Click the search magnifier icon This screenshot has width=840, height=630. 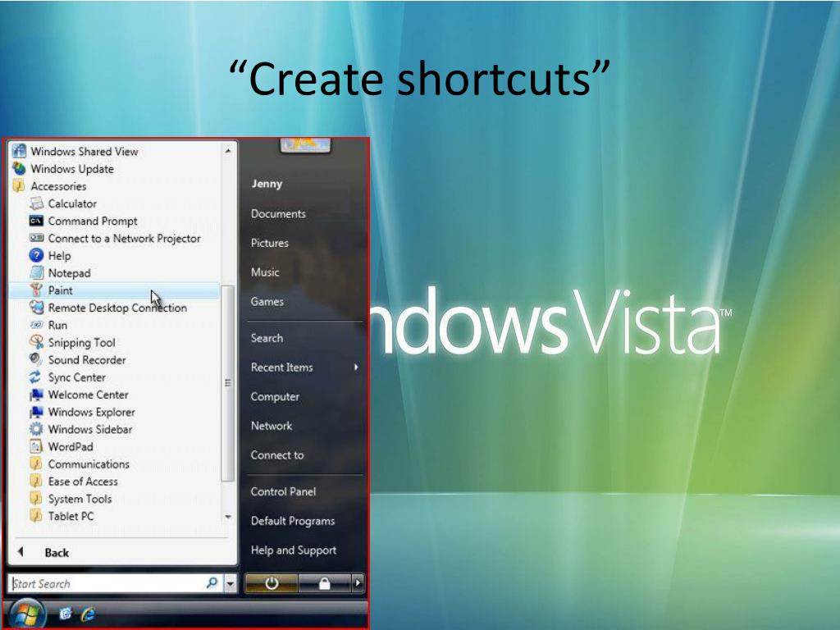pos(212,582)
